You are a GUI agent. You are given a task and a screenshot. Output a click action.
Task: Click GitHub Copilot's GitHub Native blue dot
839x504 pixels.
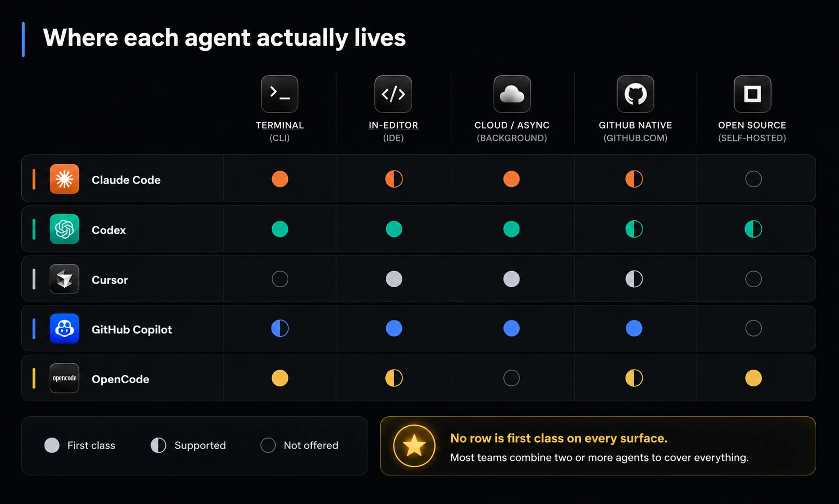pyautogui.click(x=634, y=328)
